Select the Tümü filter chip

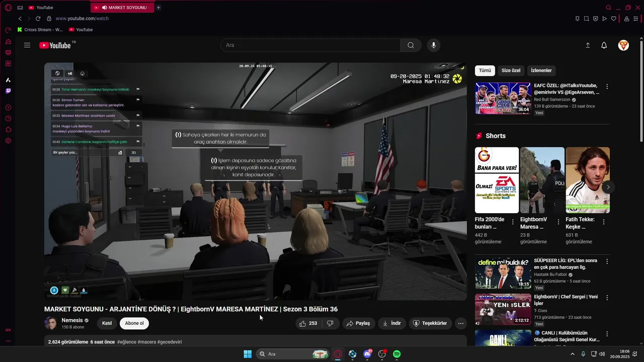[485, 70]
